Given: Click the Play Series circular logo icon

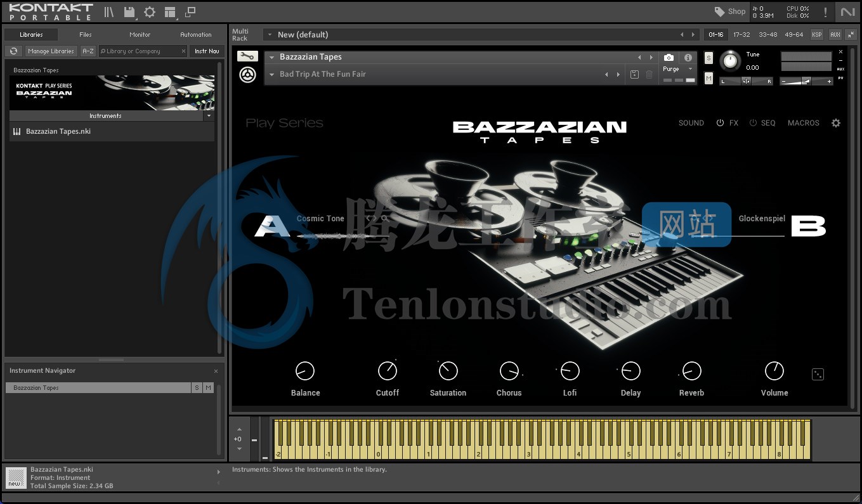Looking at the screenshot, I should pyautogui.click(x=247, y=75).
